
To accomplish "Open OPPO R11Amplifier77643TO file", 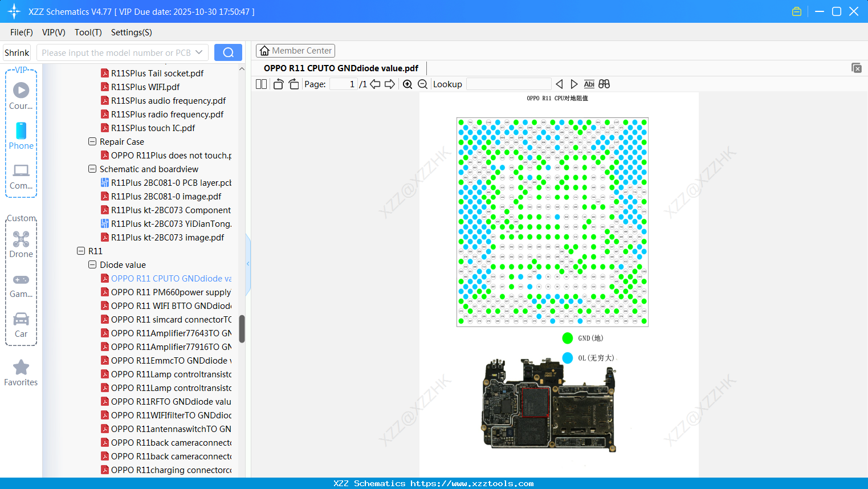I will [171, 333].
